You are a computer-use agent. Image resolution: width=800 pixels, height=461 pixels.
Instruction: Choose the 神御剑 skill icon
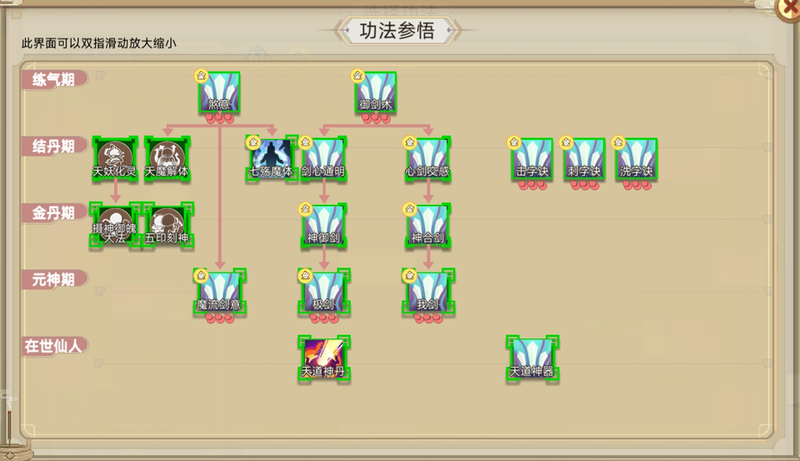324,225
